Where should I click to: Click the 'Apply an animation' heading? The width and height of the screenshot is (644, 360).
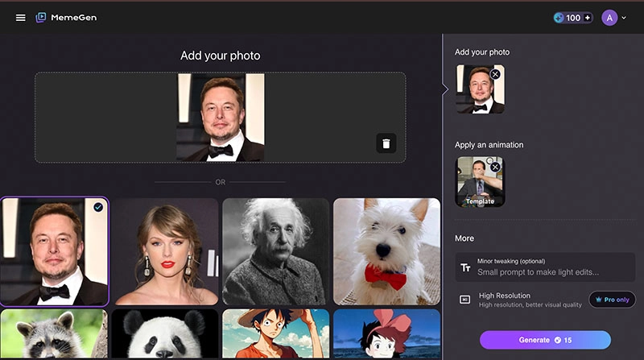click(x=489, y=145)
